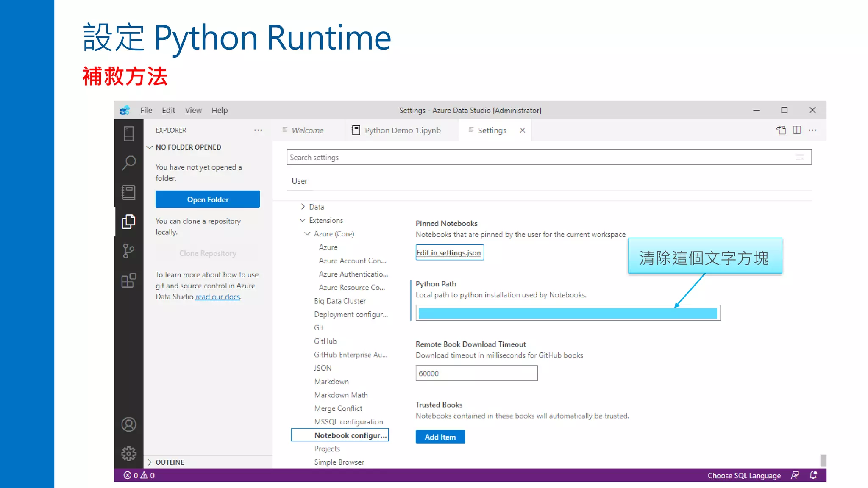Image resolution: width=868 pixels, height=488 pixels.
Task: Select Azure Account Con... settings item
Action: coord(353,261)
